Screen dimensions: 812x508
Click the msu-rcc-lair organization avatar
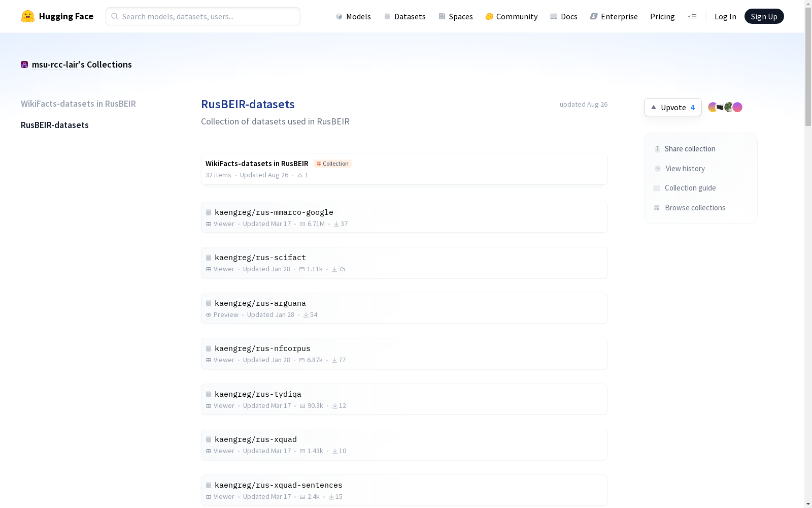pyautogui.click(x=24, y=65)
